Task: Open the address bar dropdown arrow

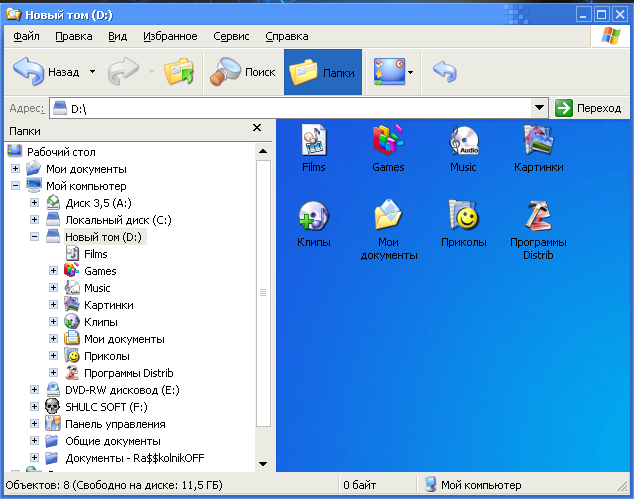Action: pyautogui.click(x=539, y=108)
